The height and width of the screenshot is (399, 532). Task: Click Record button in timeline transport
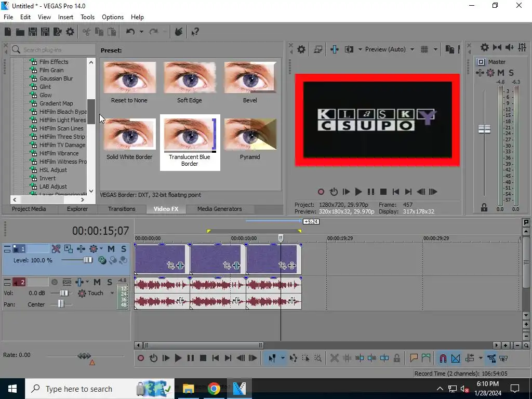point(141,358)
